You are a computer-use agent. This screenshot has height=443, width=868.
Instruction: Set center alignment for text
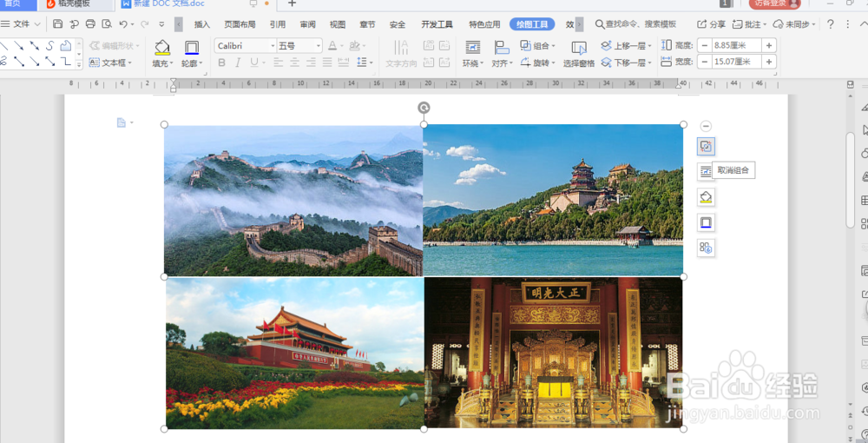click(x=294, y=63)
